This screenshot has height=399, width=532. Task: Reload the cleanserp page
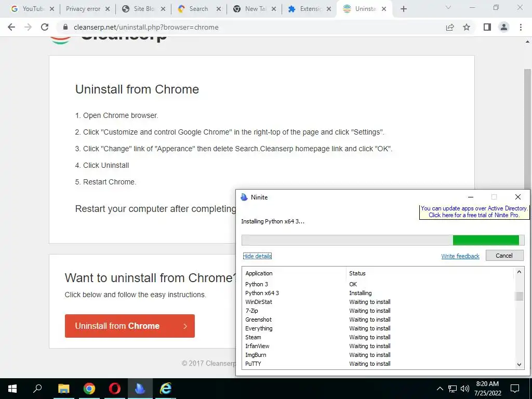(45, 27)
